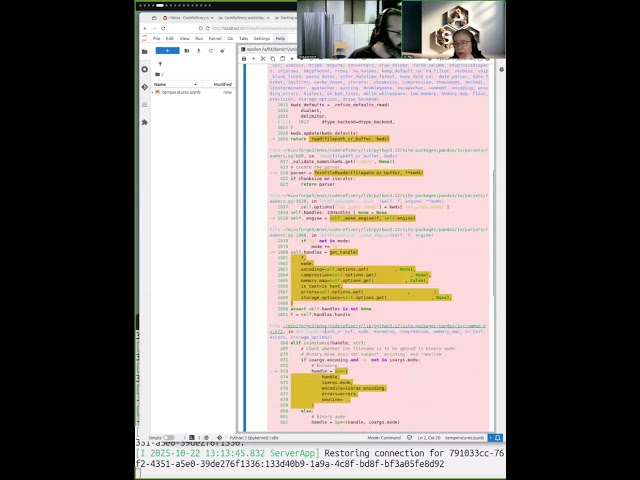Open the Help menu
Image resolution: width=640 pixels, height=480 pixels.
coord(280,38)
